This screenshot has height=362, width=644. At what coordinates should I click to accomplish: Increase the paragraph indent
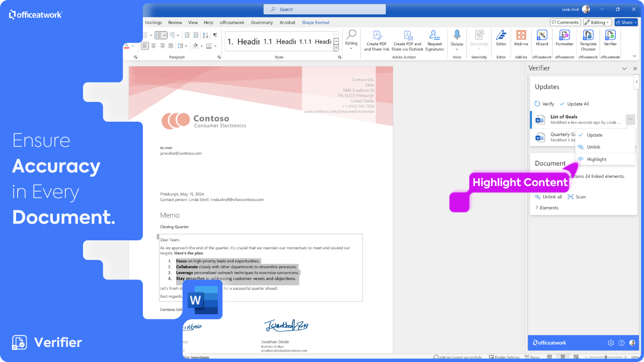[196, 35]
